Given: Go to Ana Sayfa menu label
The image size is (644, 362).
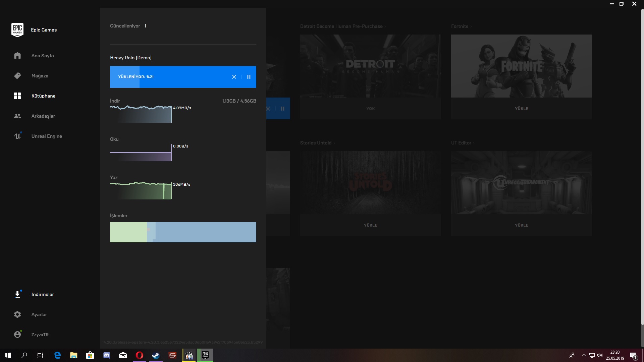Looking at the screenshot, I should point(43,56).
